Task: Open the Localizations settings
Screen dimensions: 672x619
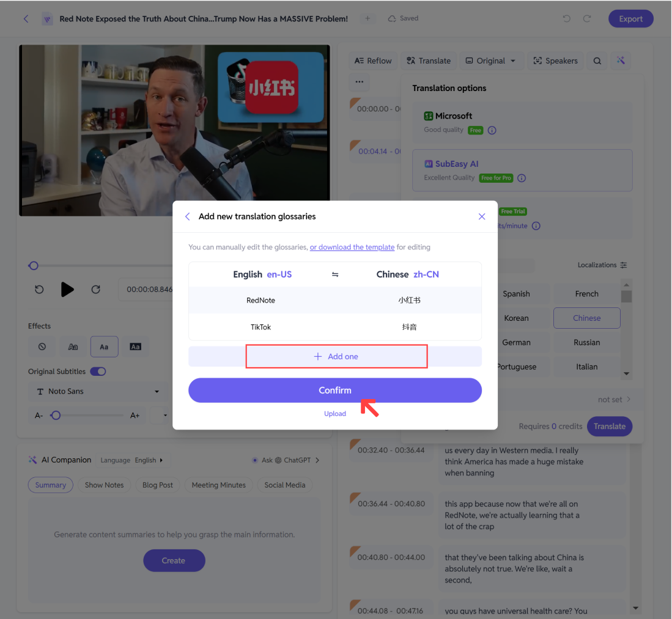Action: 602,265
